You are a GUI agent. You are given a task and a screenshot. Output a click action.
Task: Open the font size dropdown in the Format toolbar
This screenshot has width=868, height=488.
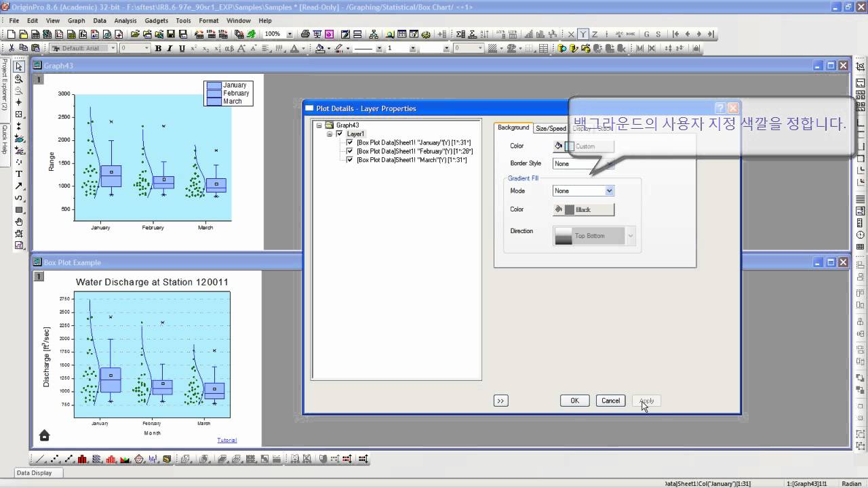pyautogui.click(x=146, y=48)
